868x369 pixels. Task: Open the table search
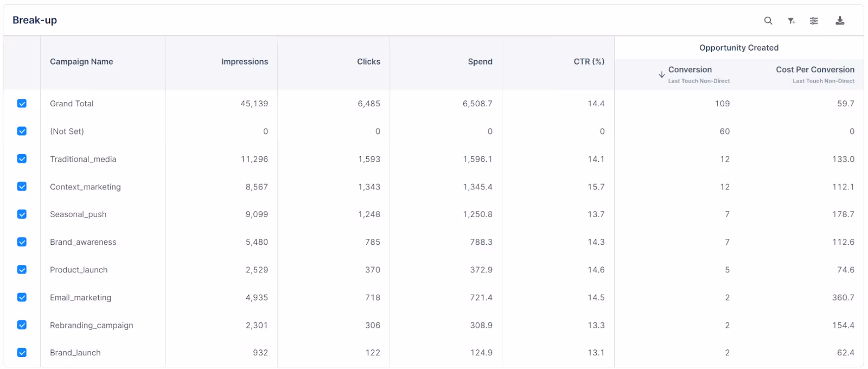[768, 20]
